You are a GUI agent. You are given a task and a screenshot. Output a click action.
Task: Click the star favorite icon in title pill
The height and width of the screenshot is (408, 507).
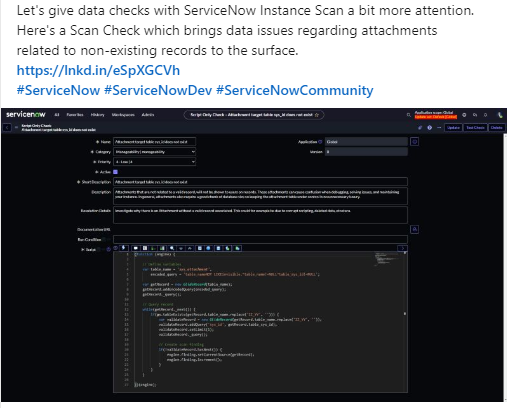tap(317, 115)
